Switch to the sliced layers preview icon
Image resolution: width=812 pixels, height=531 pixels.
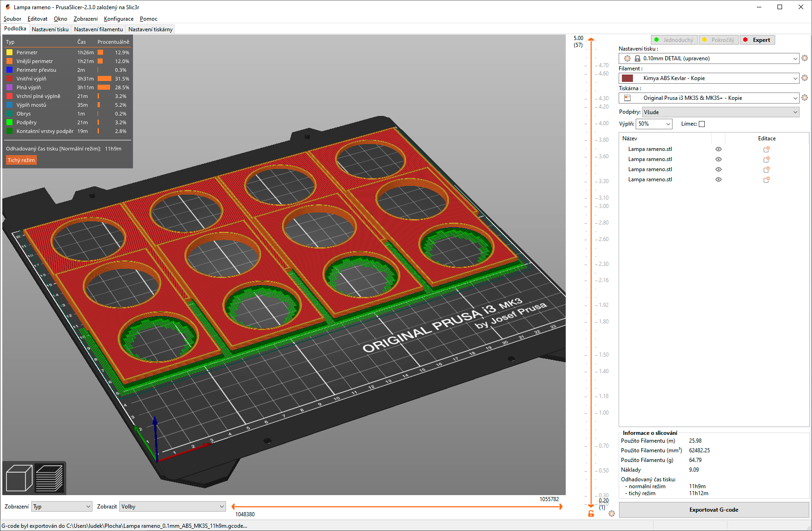tap(49, 479)
